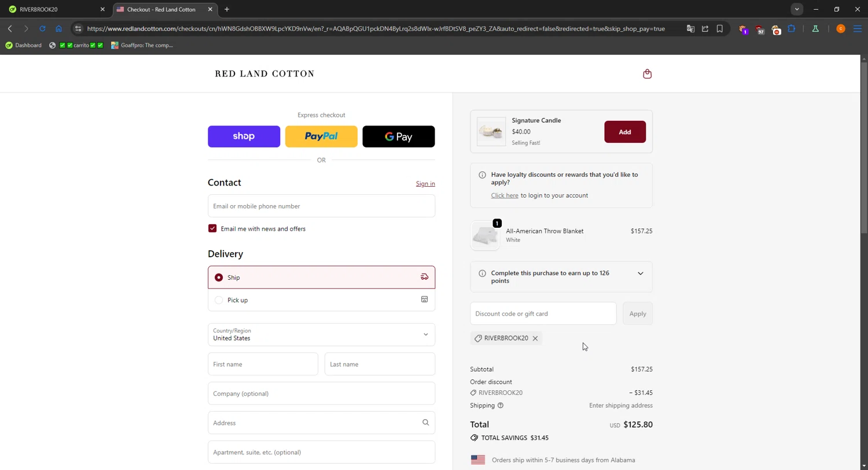Bookmark this page
The image size is (868, 470).
[720, 28]
